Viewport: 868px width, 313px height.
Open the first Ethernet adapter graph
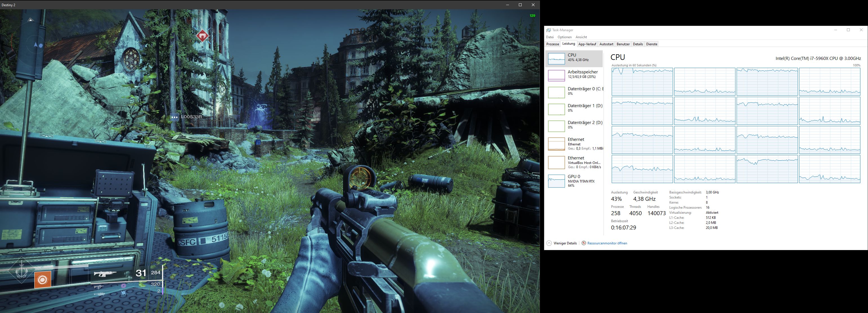click(556, 144)
